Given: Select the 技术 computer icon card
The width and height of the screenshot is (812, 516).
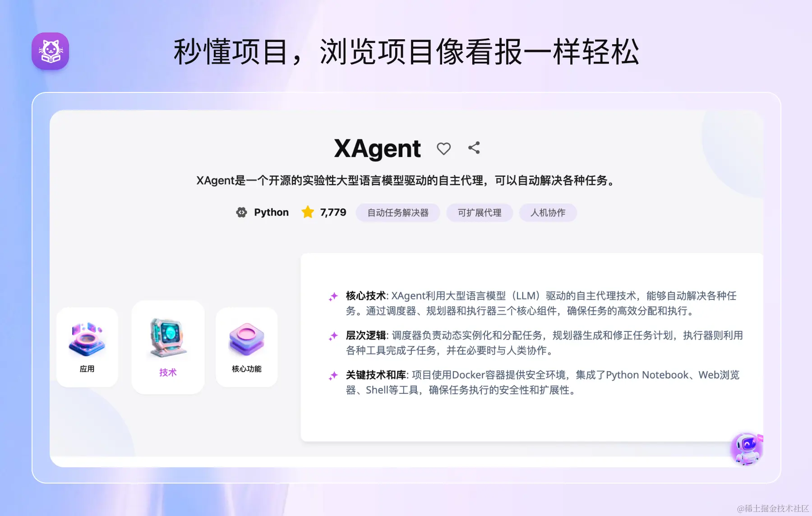Looking at the screenshot, I should point(168,338).
